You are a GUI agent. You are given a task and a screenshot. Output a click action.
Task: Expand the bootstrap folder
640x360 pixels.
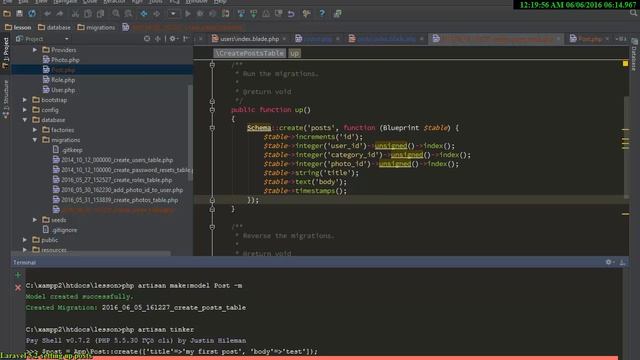25,100
